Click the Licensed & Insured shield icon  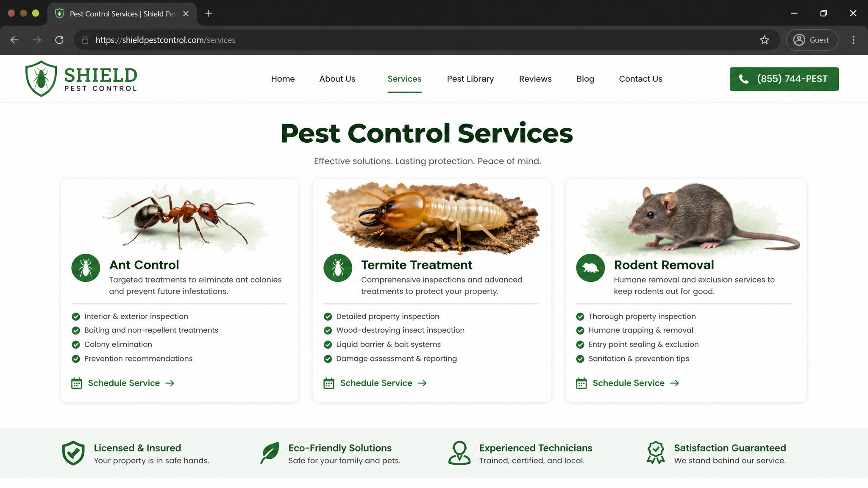[x=73, y=453]
